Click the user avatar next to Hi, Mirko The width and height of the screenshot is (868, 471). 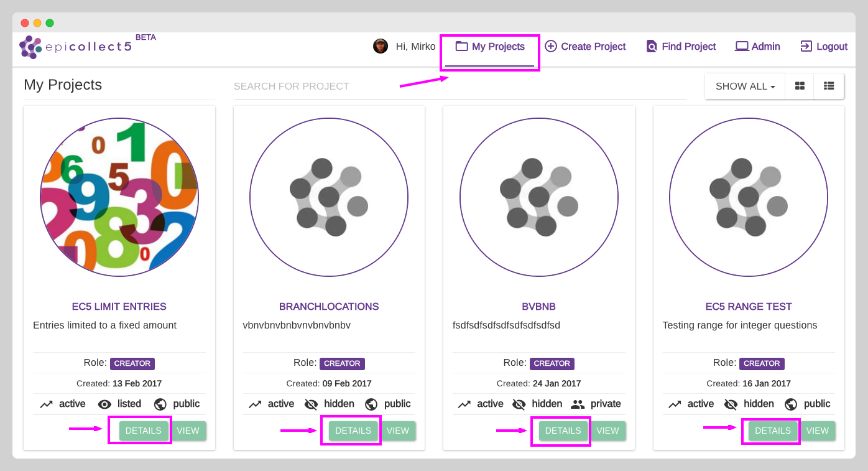click(x=381, y=46)
